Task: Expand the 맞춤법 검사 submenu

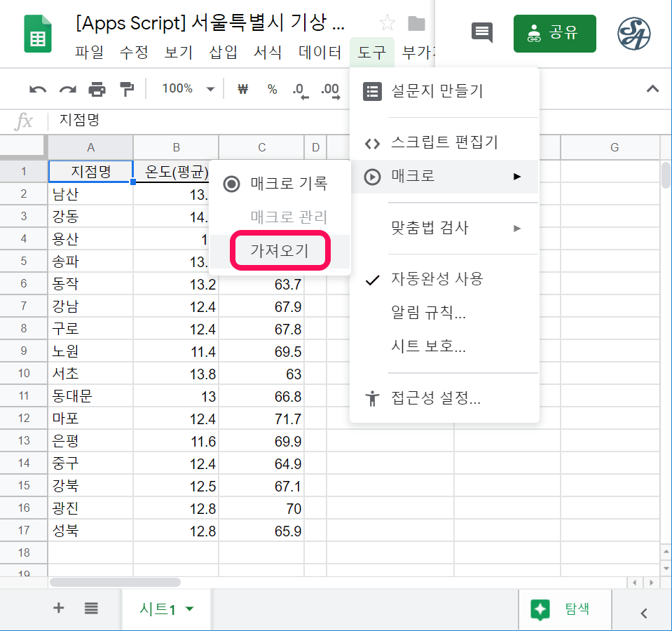Action: pos(444,228)
